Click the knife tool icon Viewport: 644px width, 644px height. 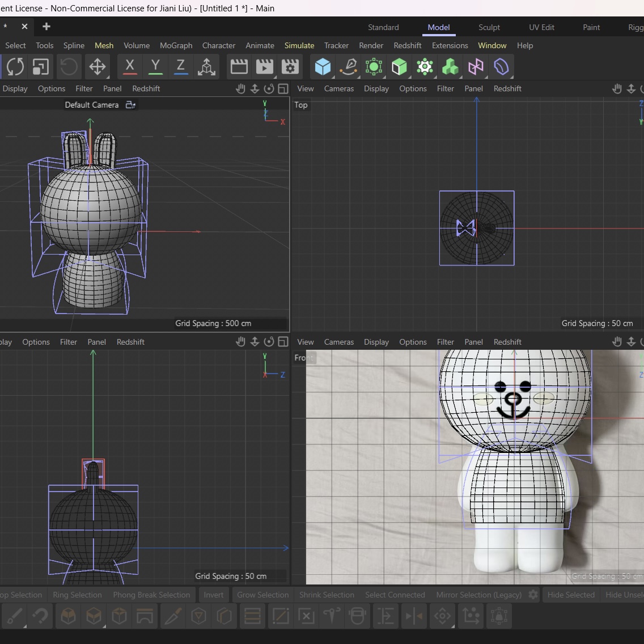[173, 616]
